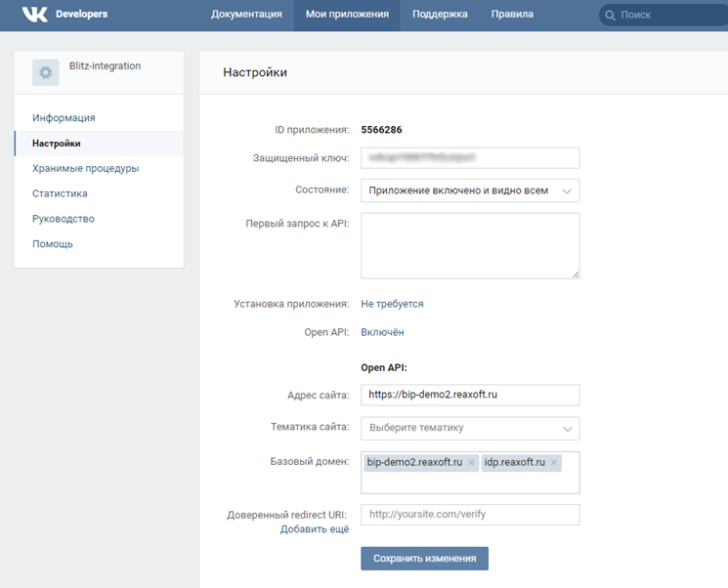728x588 pixels.
Task: Remove bip-demo2.reaxoft.ru domain tag
Action: pos(471,462)
